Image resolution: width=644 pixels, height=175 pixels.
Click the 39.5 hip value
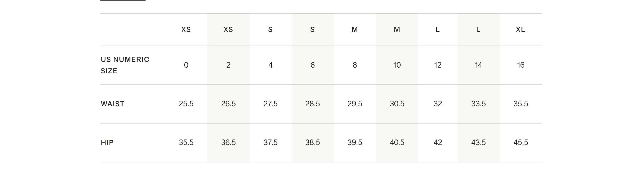355,143
